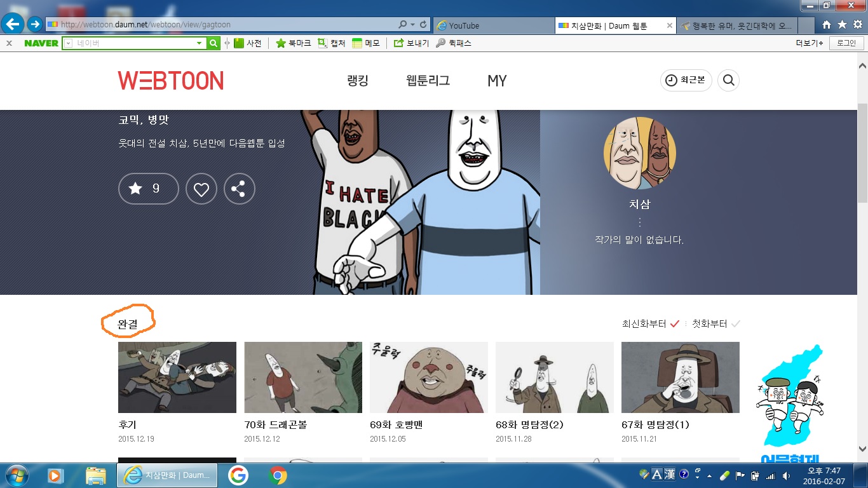Click the author name 치삼
This screenshot has height=488, width=868.
tap(640, 205)
